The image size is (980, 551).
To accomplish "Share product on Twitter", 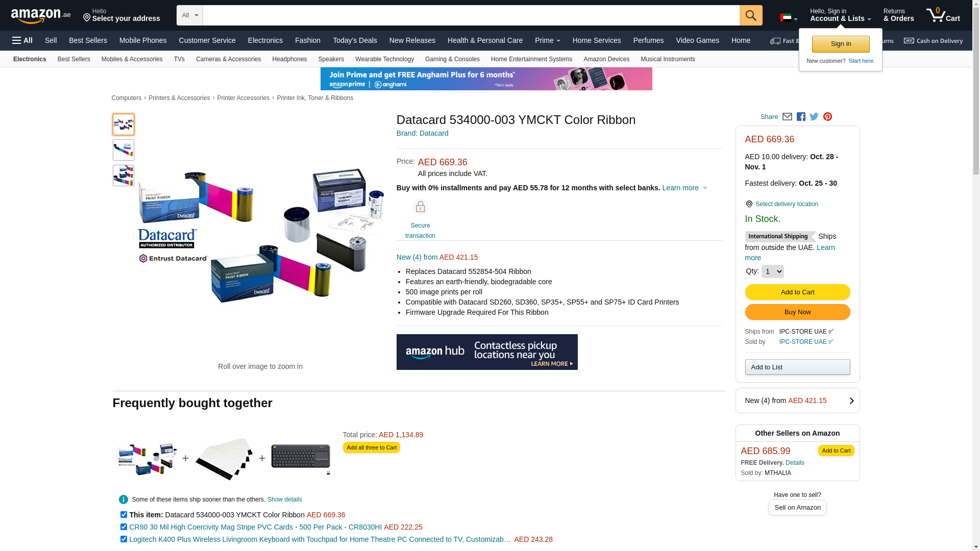I will tap(814, 117).
